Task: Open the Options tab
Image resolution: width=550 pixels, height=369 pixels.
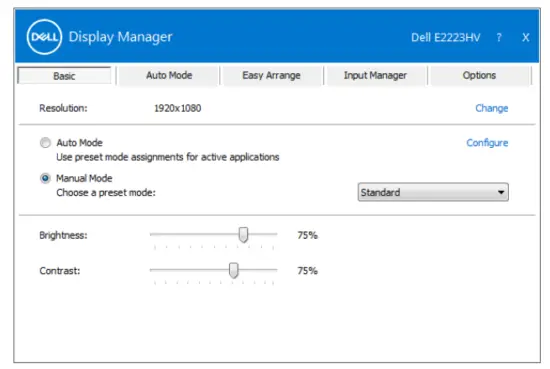Action: tap(479, 75)
